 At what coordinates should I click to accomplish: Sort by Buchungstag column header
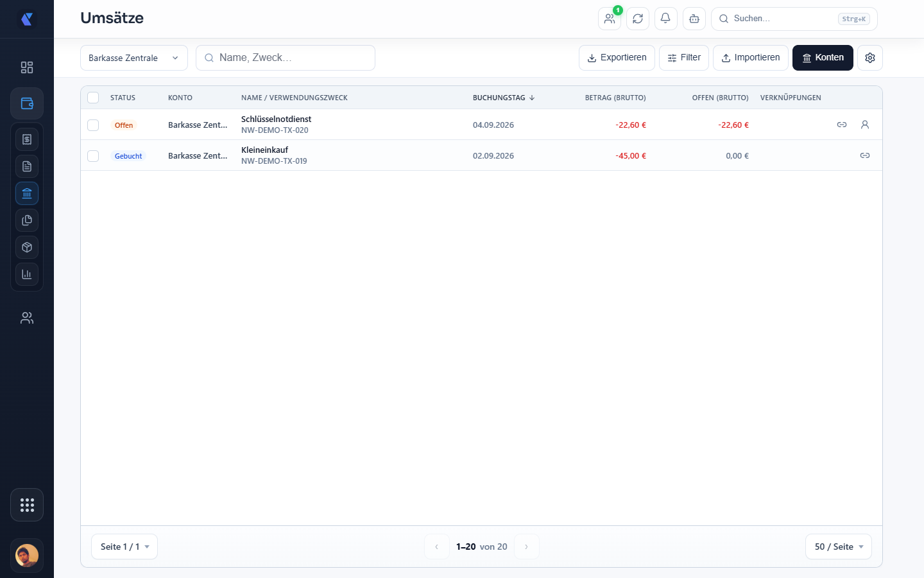pos(504,98)
